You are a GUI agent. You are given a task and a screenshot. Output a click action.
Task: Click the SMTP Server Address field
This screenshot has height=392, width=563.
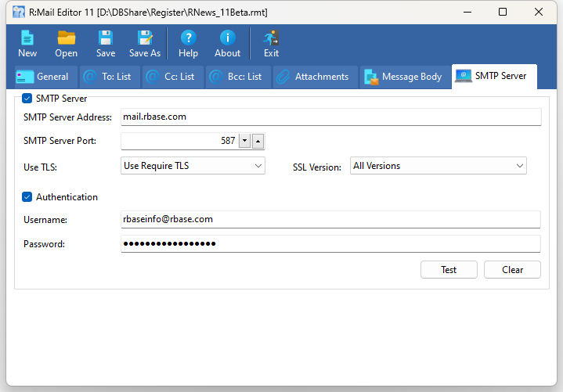point(330,117)
